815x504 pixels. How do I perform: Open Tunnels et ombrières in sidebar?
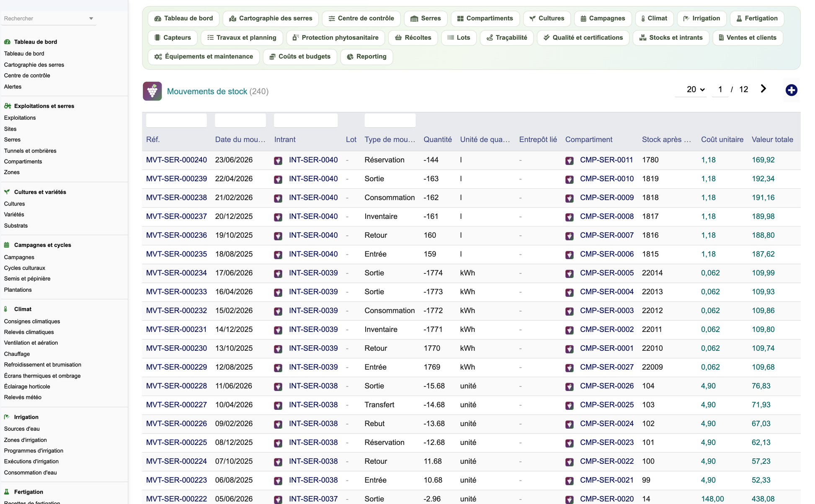click(x=30, y=151)
